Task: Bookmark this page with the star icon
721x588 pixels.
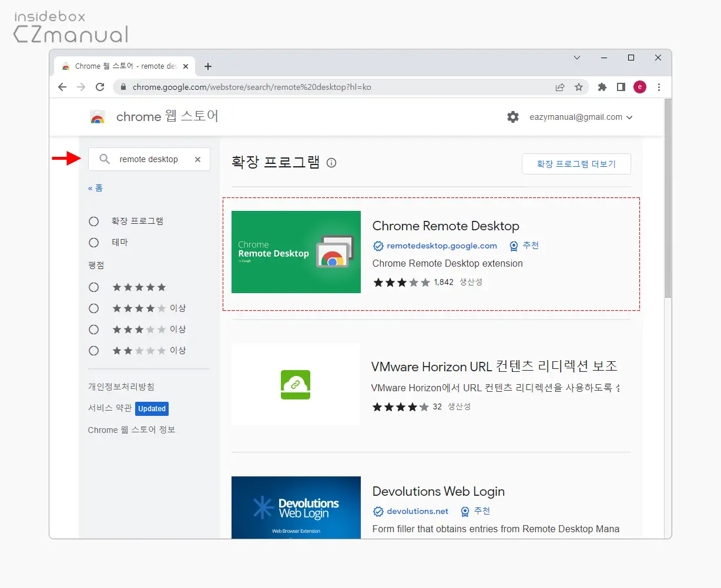Action: coord(579,87)
